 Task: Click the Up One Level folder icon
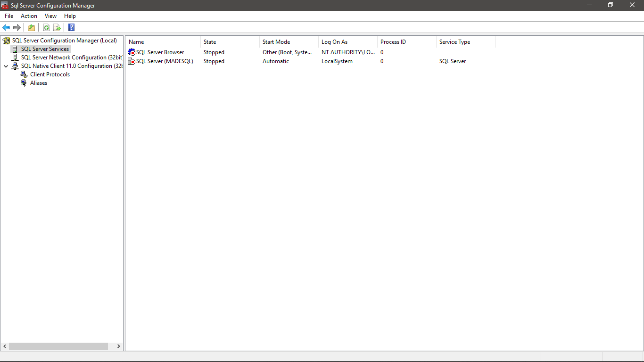point(32,27)
